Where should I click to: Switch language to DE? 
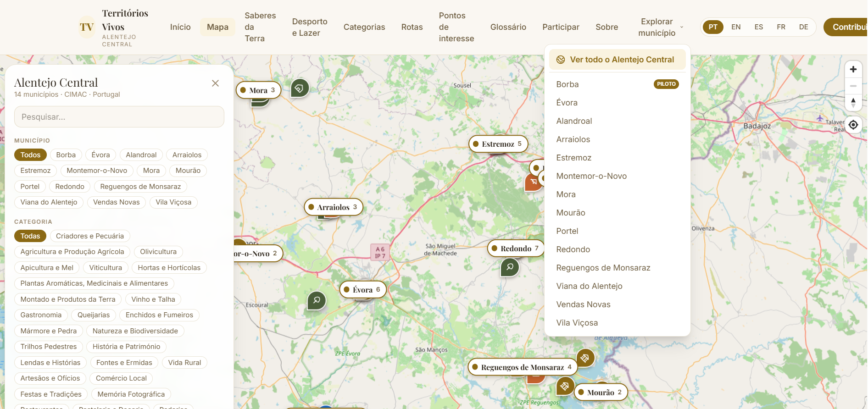[804, 27]
